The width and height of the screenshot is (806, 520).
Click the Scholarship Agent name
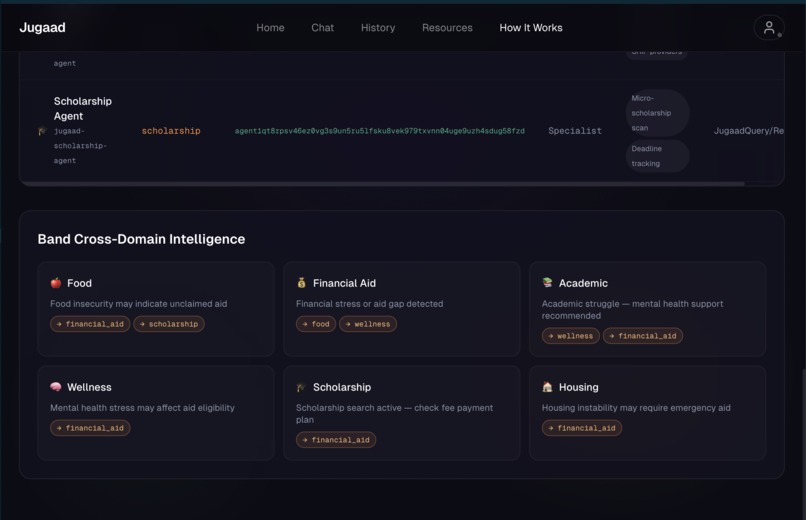point(83,108)
